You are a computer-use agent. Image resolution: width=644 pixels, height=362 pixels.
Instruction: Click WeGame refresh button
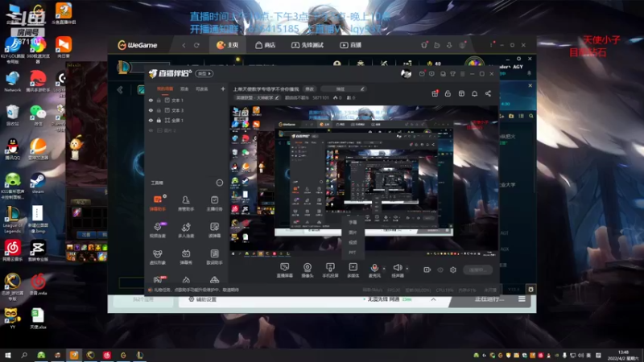[196, 45]
